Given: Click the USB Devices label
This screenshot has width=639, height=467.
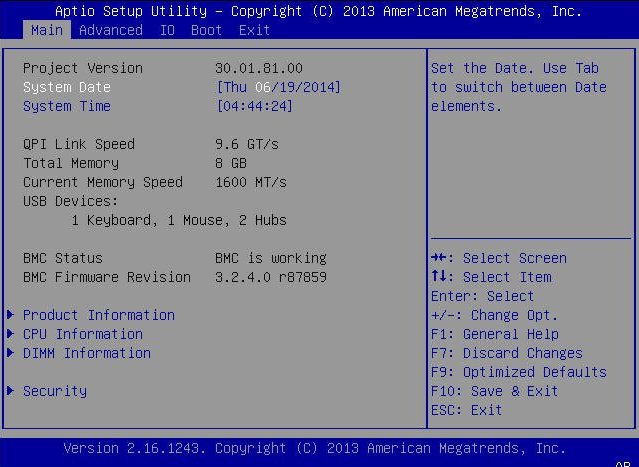Looking at the screenshot, I should 71,201.
